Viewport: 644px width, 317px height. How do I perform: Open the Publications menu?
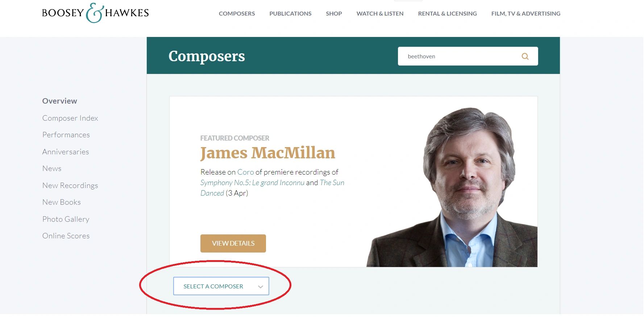tap(290, 13)
